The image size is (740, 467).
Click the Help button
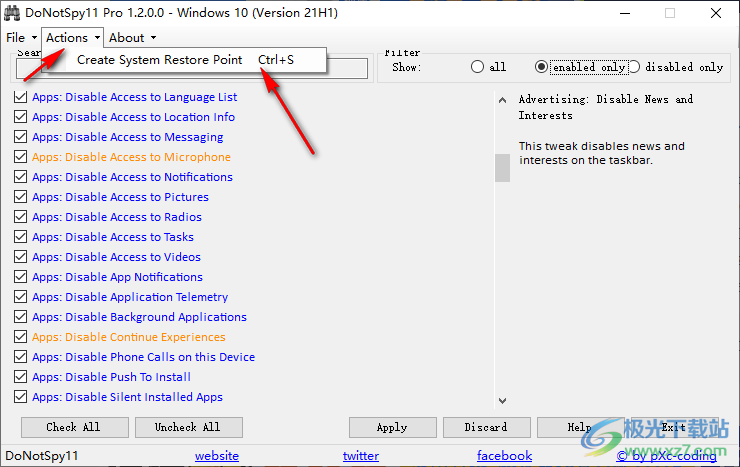[x=580, y=427]
